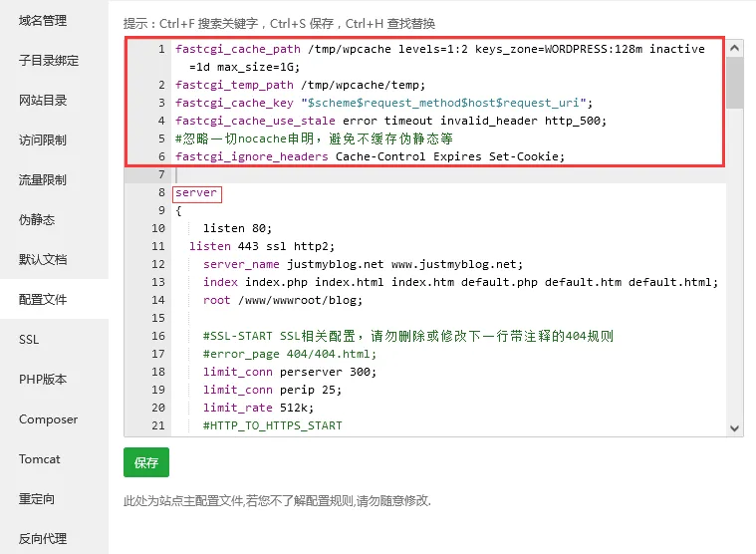Click '/tmp/wpcache/temp;' on line 2
Image resolution: width=756 pixels, height=554 pixels.
364,86
